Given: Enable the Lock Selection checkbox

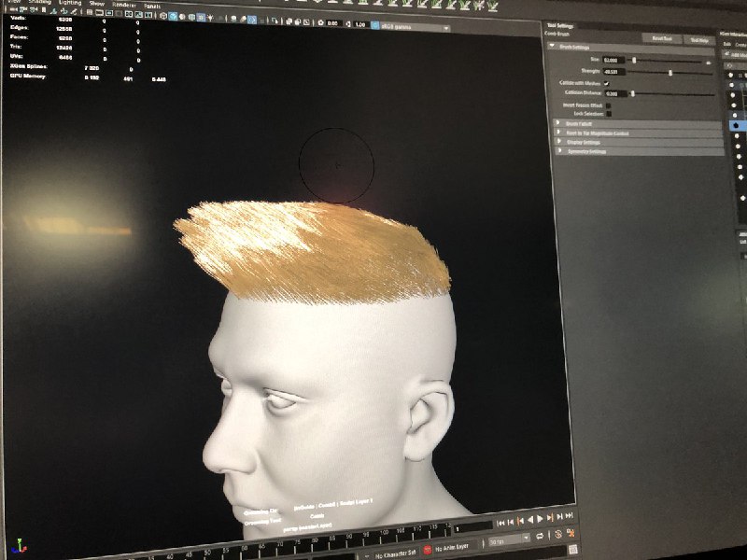Looking at the screenshot, I should (x=609, y=114).
